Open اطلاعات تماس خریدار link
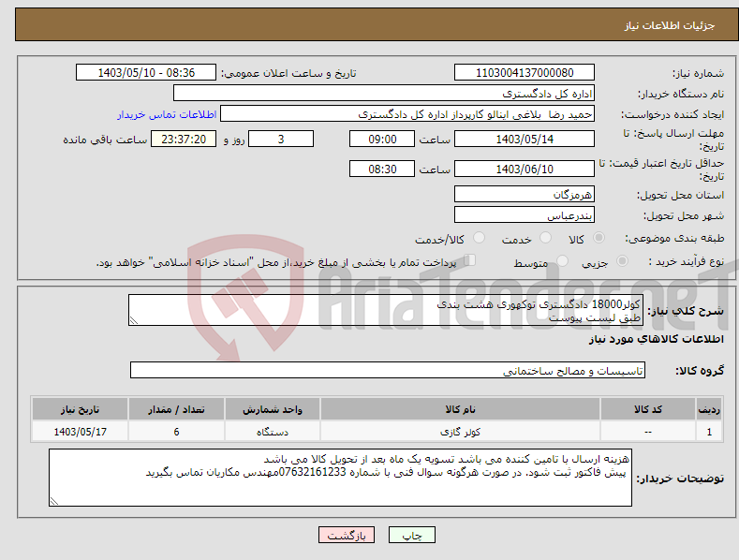Viewport: 739px width, 560px height. point(167,114)
